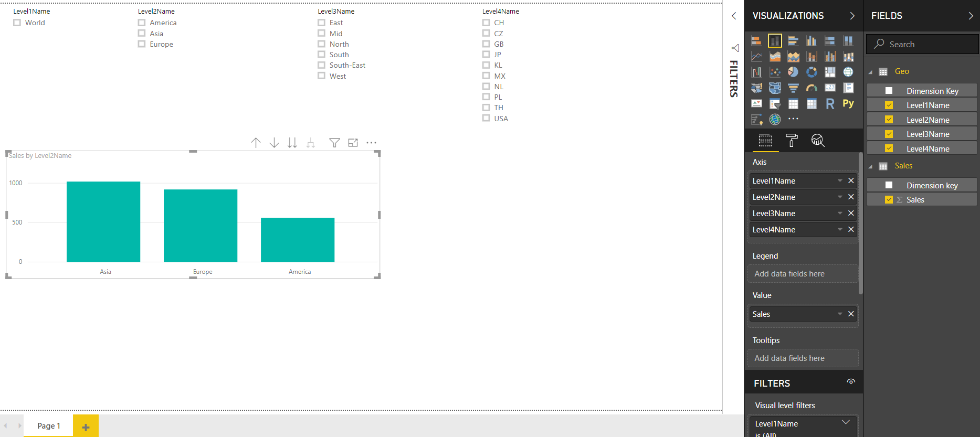The width and height of the screenshot is (980, 437).
Task: Choose the KPI visualization
Action: coord(756,104)
